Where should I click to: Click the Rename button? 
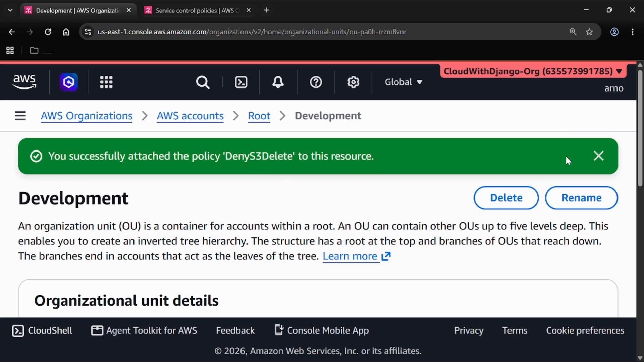581,198
